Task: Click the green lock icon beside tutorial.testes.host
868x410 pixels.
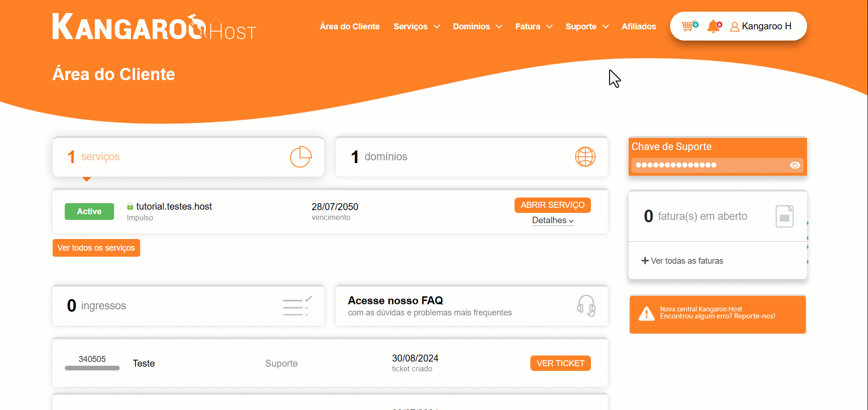Action: coord(130,206)
